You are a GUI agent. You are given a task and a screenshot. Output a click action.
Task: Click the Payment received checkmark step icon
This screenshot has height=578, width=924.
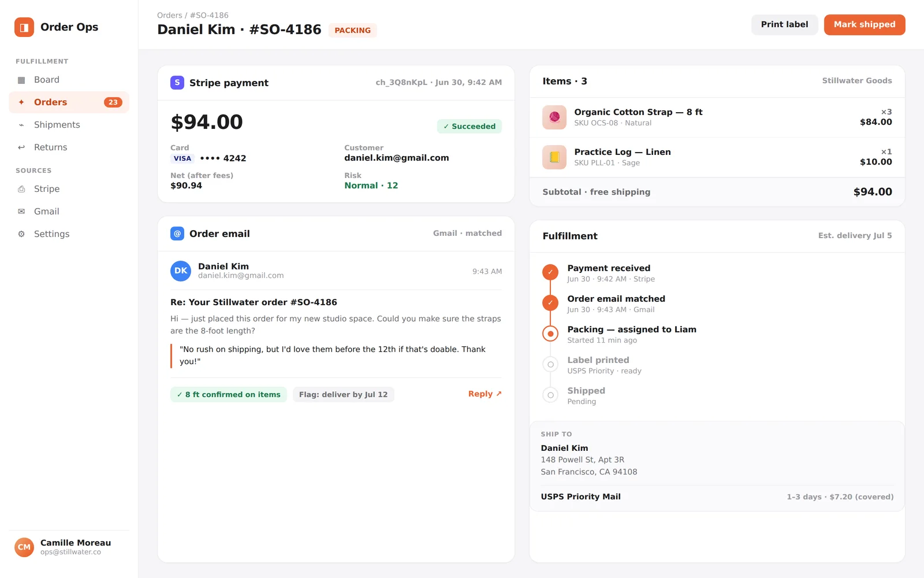pos(550,272)
